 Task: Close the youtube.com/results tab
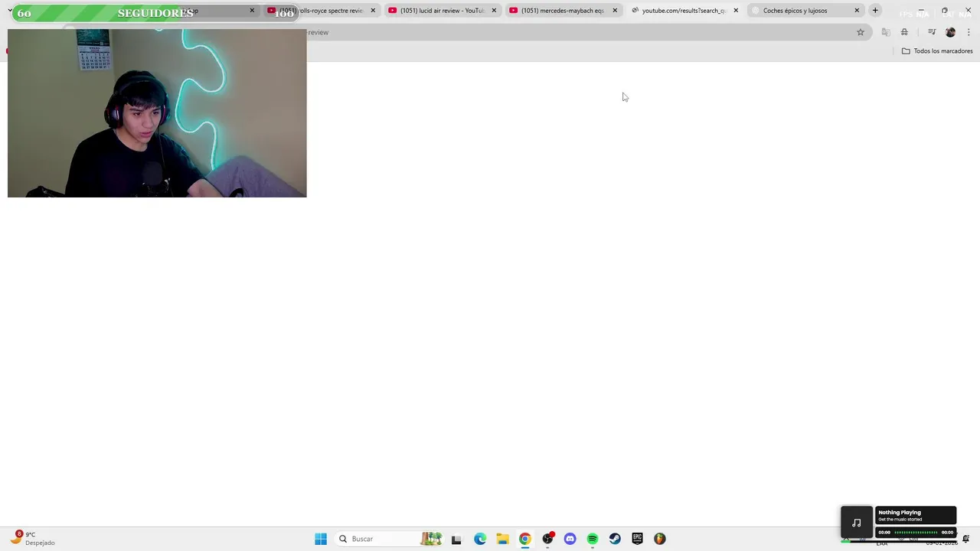[x=736, y=11]
